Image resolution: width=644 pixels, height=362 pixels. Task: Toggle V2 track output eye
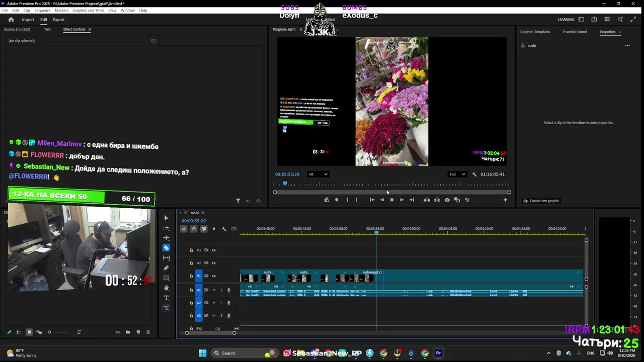click(x=213, y=263)
